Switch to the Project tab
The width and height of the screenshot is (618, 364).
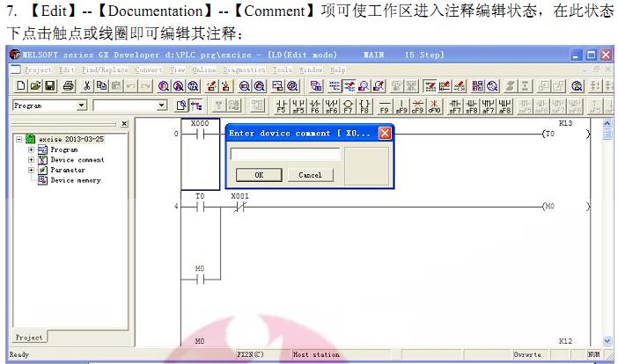click(x=29, y=338)
